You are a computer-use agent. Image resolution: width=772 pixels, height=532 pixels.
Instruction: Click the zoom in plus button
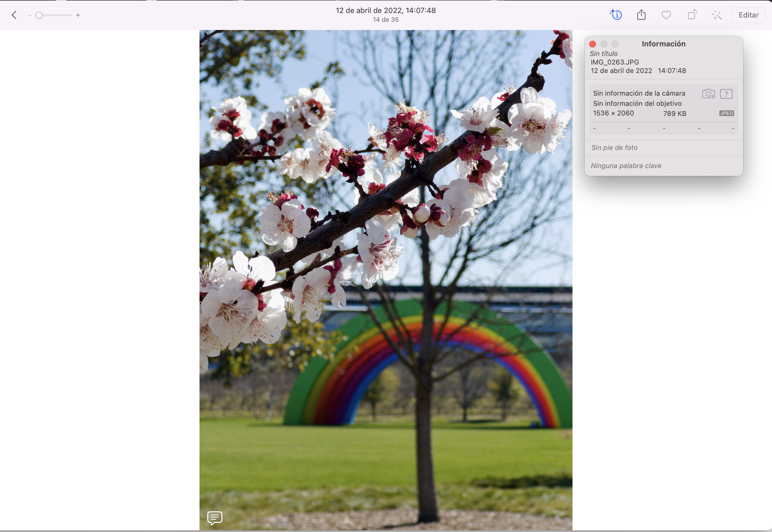point(78,15)
